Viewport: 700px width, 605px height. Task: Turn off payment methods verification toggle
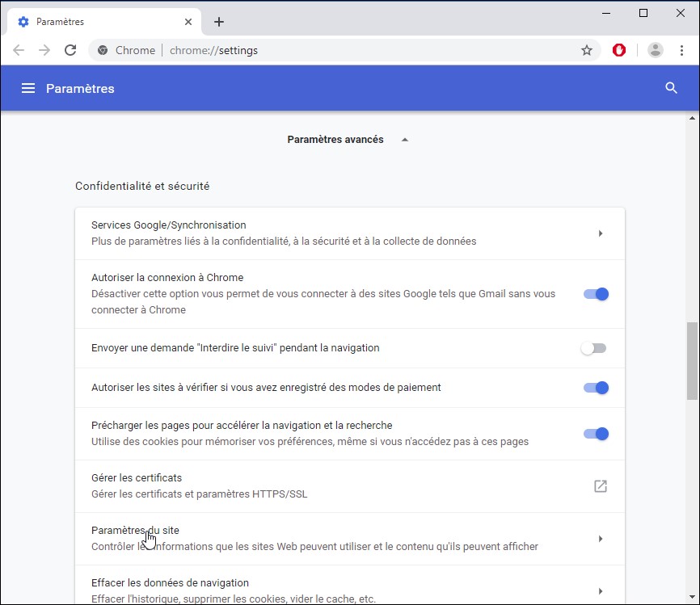[596, 388]
